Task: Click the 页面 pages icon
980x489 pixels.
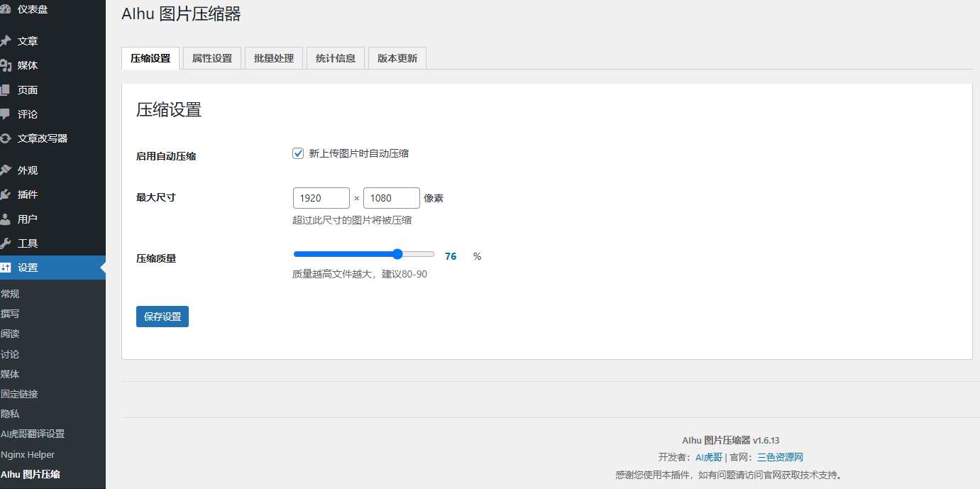Action: [10, 89]
